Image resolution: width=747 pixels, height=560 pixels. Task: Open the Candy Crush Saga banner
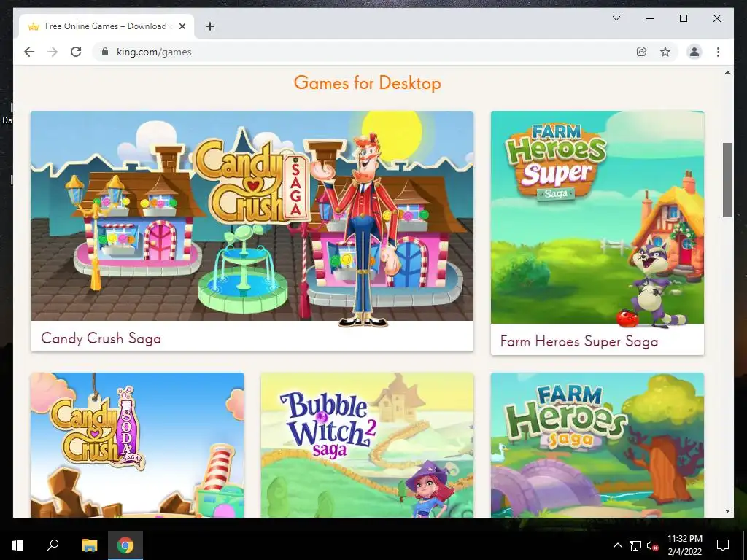[x=252, y=216]
